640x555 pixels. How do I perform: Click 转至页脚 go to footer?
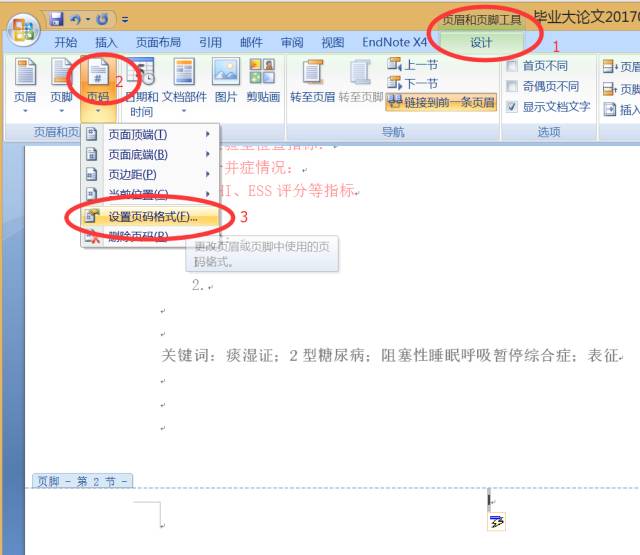pyautogui.click(x=360, y=80)
